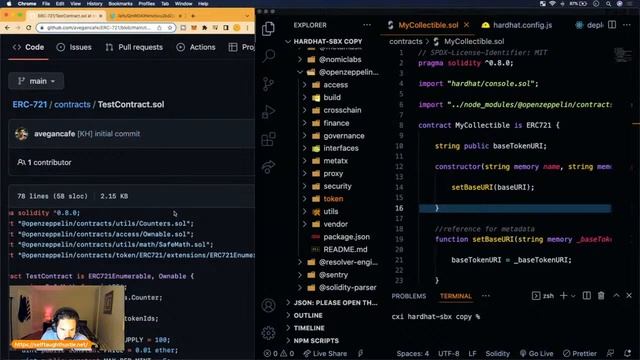Open the GitHub Pull requests tab
The height and width of the screenshot is (360, 640).
click(134, 47)
